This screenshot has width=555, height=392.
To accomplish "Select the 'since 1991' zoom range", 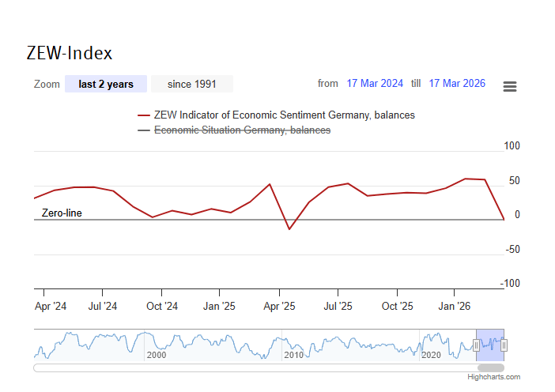I will tap(192, 84).
